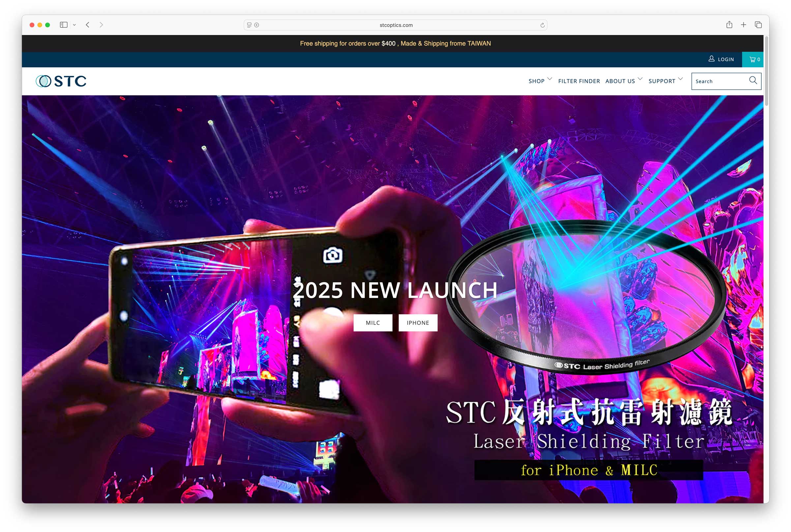This screenshot has width=791, height=532.
Task: Expand the ABOUT US dropdown
Action: (624, 81)
